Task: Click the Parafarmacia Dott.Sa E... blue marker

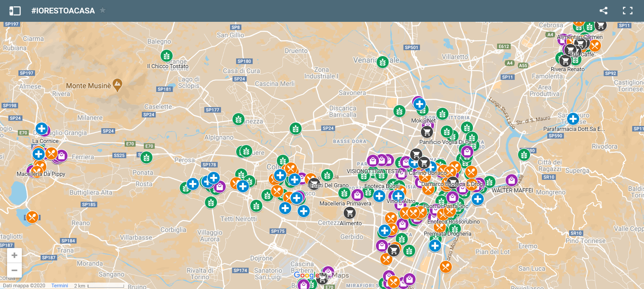Action: (x=573, y=118)
